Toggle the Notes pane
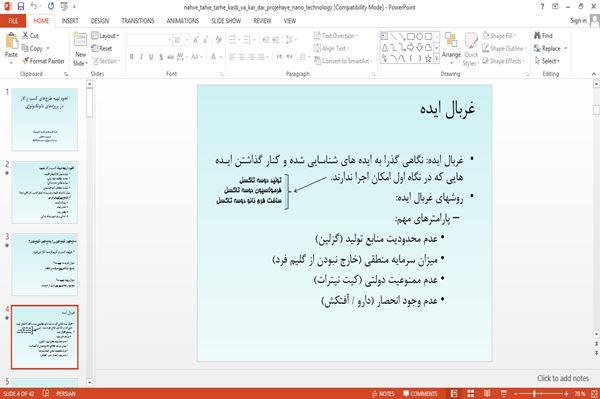 coord(383,394)
